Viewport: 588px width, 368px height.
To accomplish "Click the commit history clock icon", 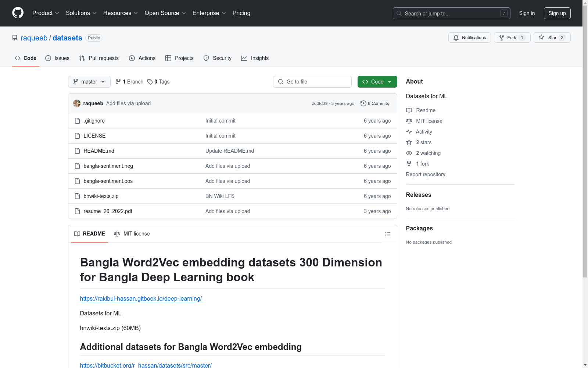I will 363,103.
